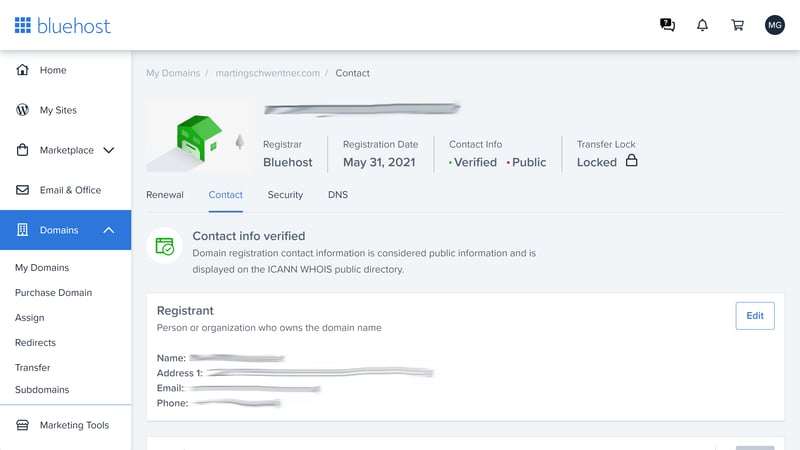Click the Marketing Tools icon
This screenshot has width=800, height=450.
(22, 425)
